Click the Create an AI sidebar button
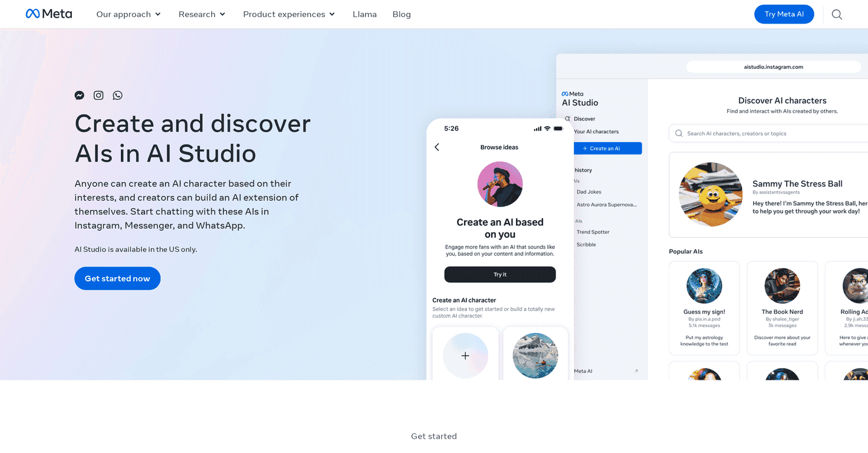The width and height of the screenshot is (868, 453). tap(607, 148)
